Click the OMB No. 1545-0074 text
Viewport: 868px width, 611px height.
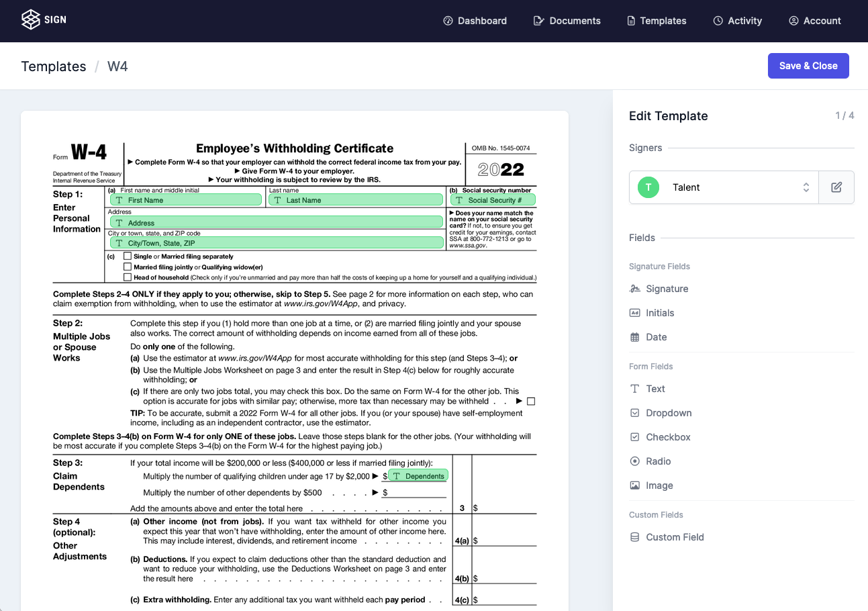pyautogui.click(x=501, y=148)
